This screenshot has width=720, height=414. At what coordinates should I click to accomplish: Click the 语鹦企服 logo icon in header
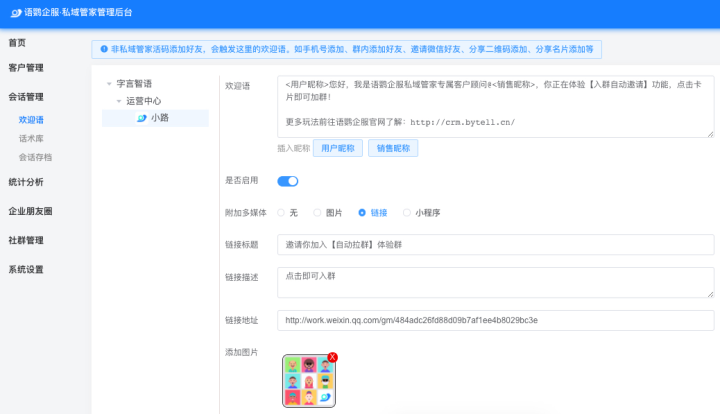14,13
